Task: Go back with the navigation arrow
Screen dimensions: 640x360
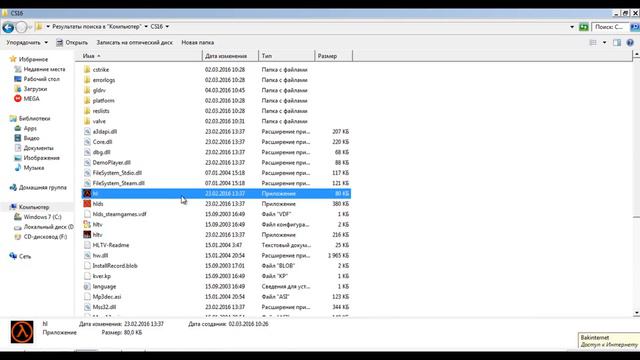Action: 8,27
